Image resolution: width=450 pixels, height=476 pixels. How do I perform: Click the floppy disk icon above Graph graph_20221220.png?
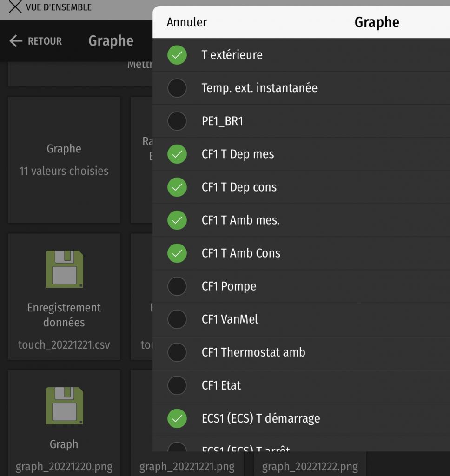click(x=65, y=405)
